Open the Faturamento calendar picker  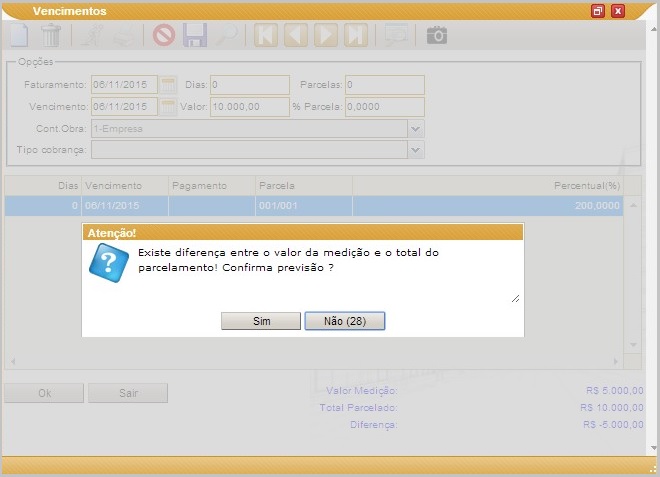tap(168, 85)
